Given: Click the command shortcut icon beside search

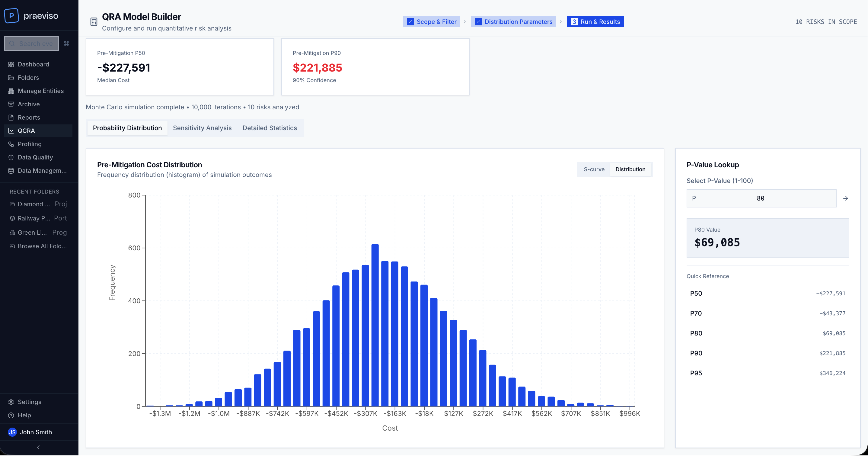Looking at the screenshot, I should [66, 43].
